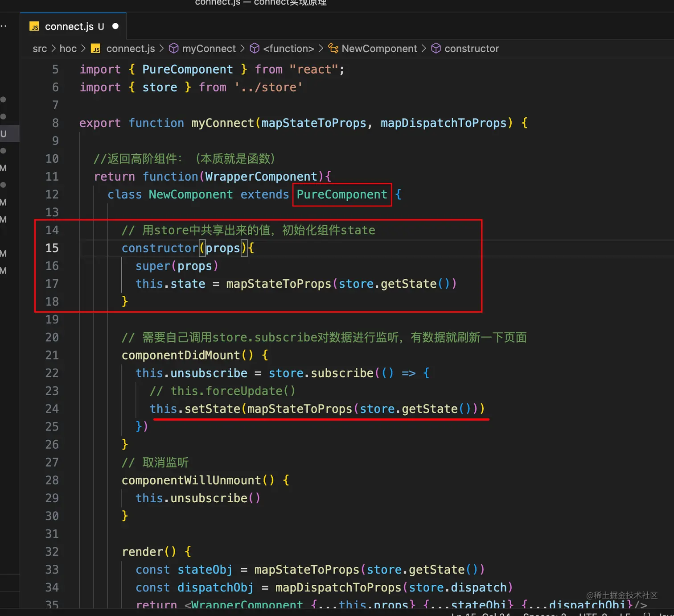Click the cube icon beside myConnect breadcrumb
674x616 pixels.
(x=174, y=48)
